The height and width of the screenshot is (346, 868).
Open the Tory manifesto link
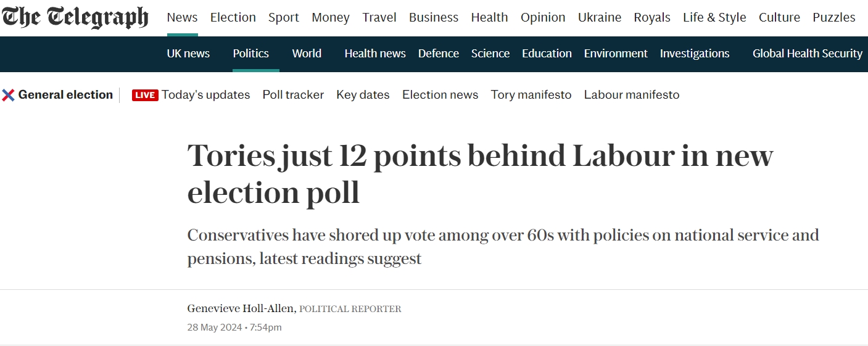click(531, 95)
